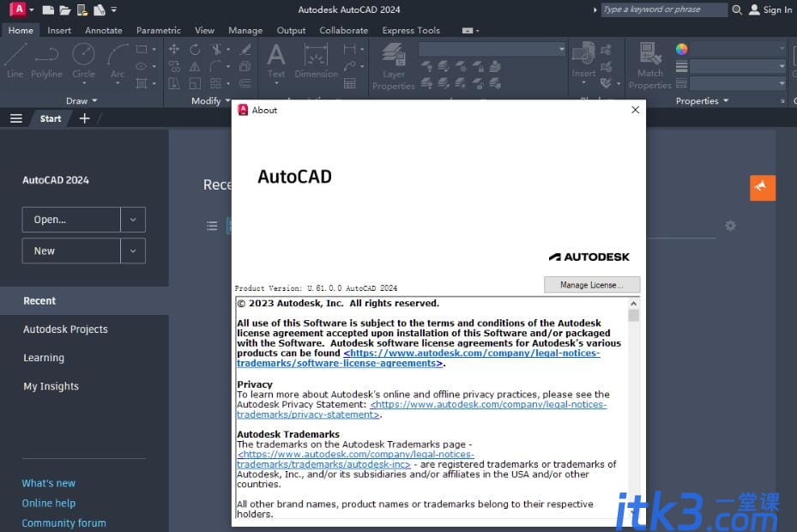Screen dimensions: 797x532
Task: Select the Line tool
Action: click(15, 61)
